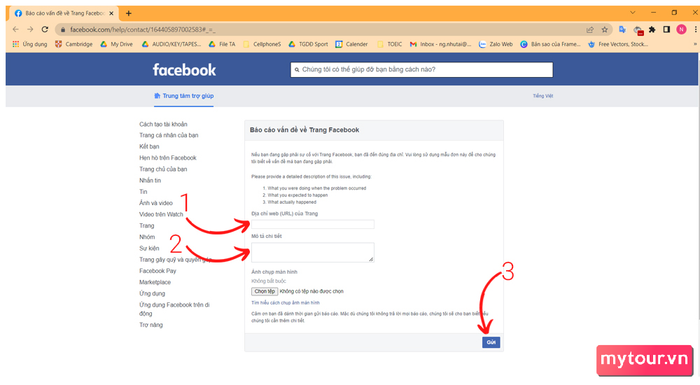Bookmark page with the star icon
This screenshot has width=700, height=385.
(604, 30)
